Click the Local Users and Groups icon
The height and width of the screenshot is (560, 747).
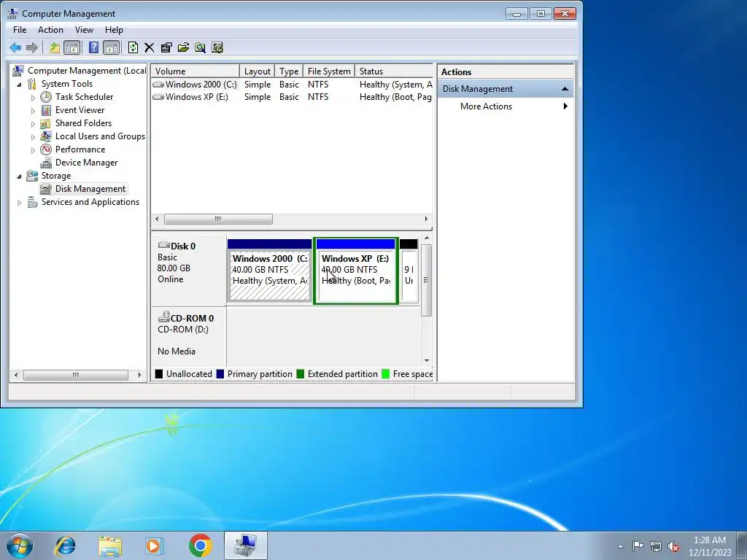pos(46,136)
